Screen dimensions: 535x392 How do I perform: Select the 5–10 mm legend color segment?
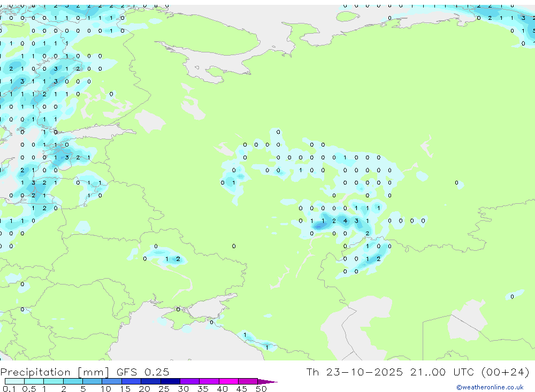tap(92, 381)
